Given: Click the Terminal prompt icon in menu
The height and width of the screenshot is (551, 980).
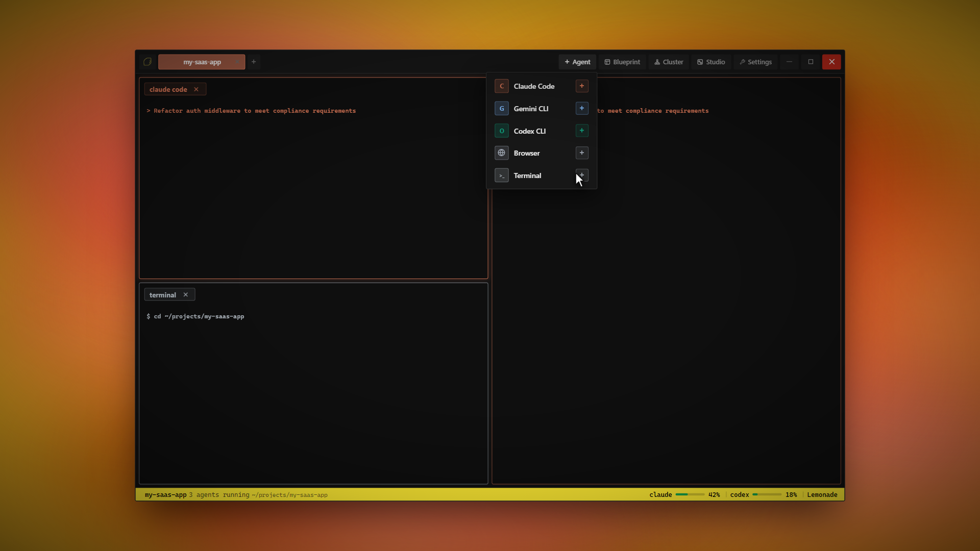Looking at the screenshot, I should 502,176.
